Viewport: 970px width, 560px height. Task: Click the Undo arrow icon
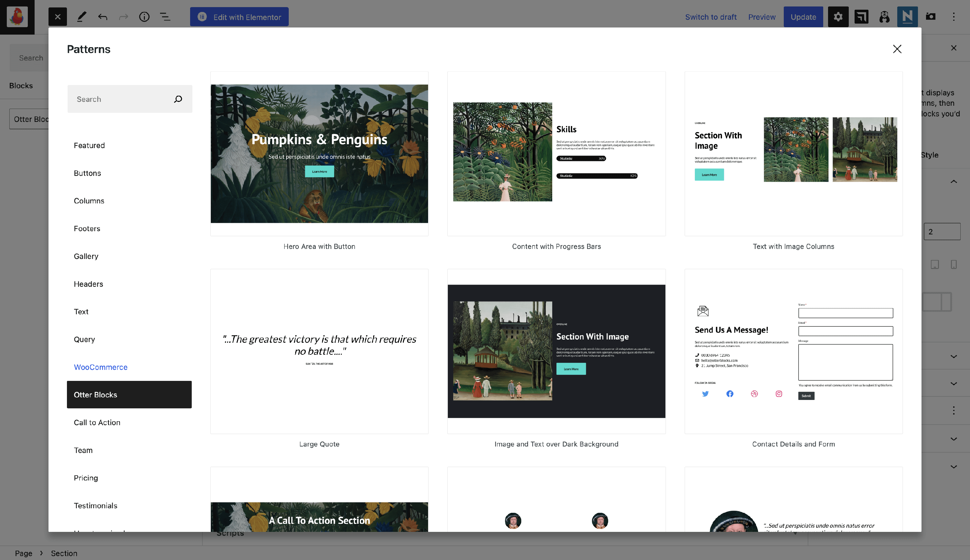(102, 16)
